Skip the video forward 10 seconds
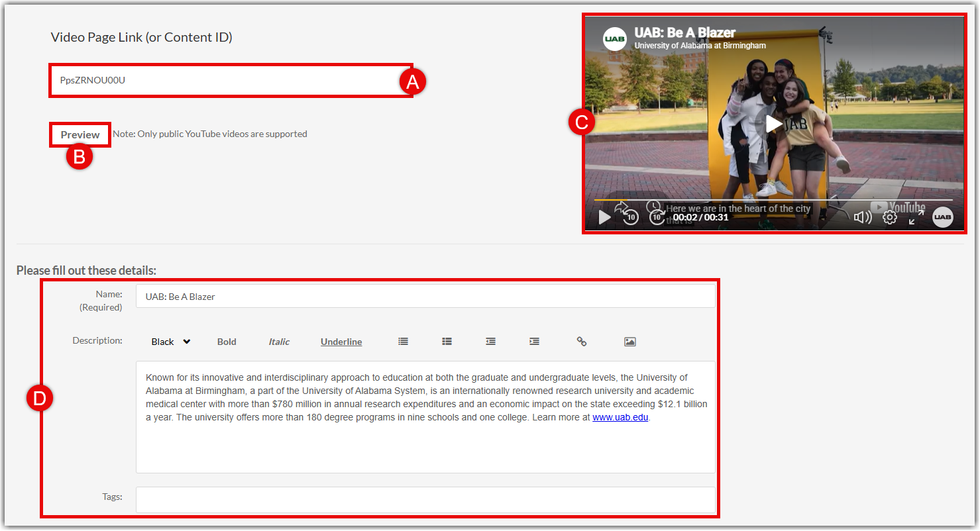This screenshot has width=980, height=531. [656, 217]
